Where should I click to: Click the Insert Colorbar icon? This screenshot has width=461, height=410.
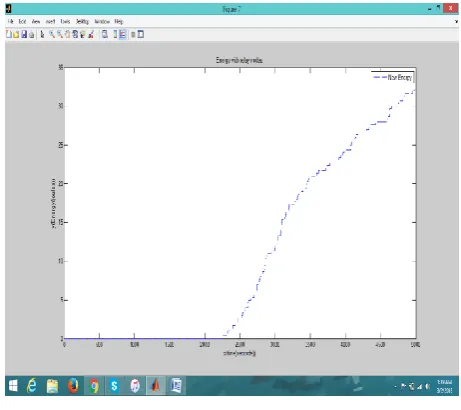(115, 34)
